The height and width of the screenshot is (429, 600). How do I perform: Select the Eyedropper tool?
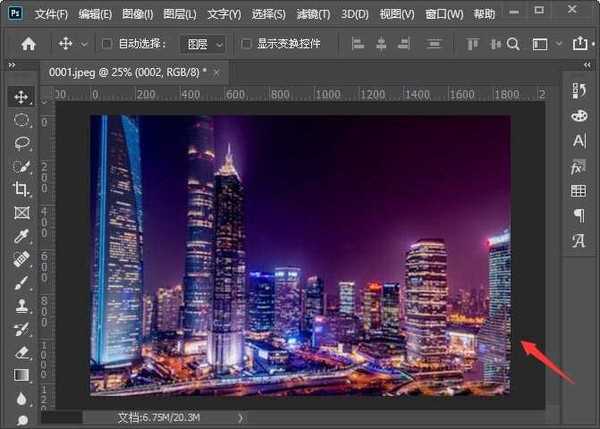(x=21, y=236)
